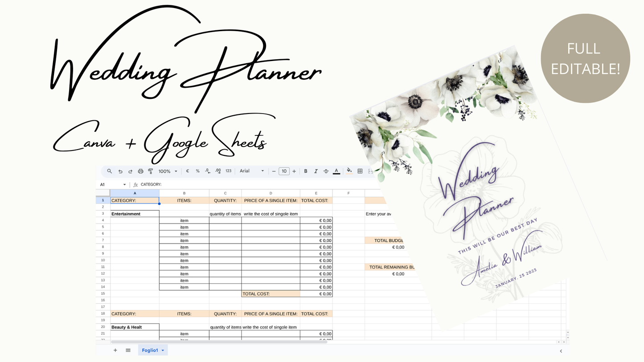Select column B header
The image size is (644, 362).
coord(184,193)
